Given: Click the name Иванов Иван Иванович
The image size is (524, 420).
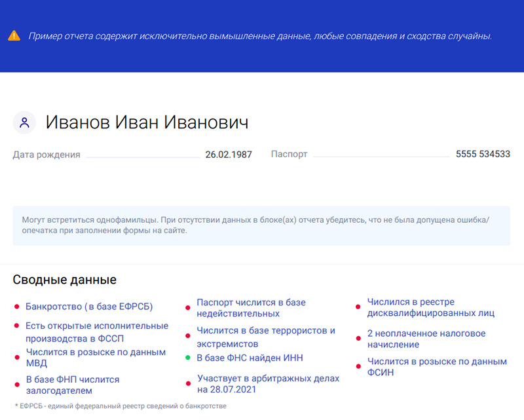Looking at the screenshot, I should pyautogui.click(x=147, y=122).
